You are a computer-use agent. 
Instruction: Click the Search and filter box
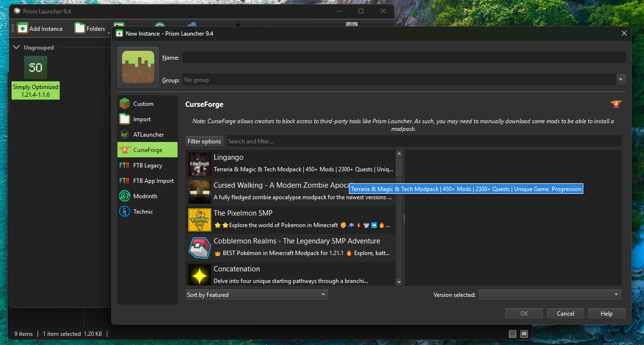(424, 141)
